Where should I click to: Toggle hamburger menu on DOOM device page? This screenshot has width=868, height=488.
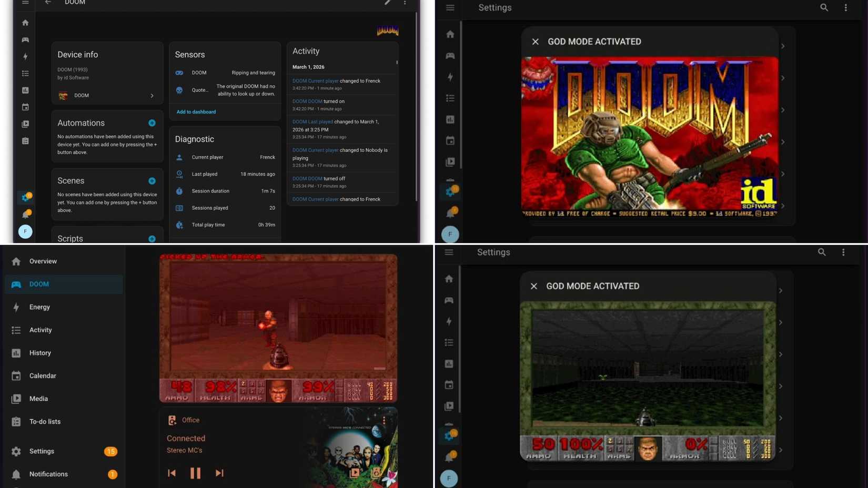pyautogui.click(x=25, y=3)
